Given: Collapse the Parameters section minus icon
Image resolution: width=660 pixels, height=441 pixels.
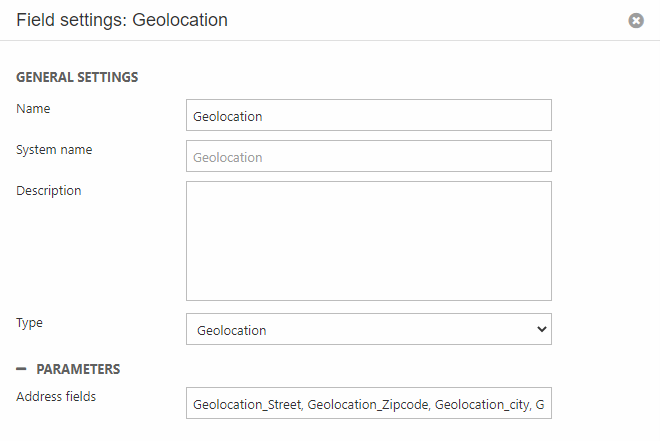Looking at the screenshot, I should tap(21, 369).
